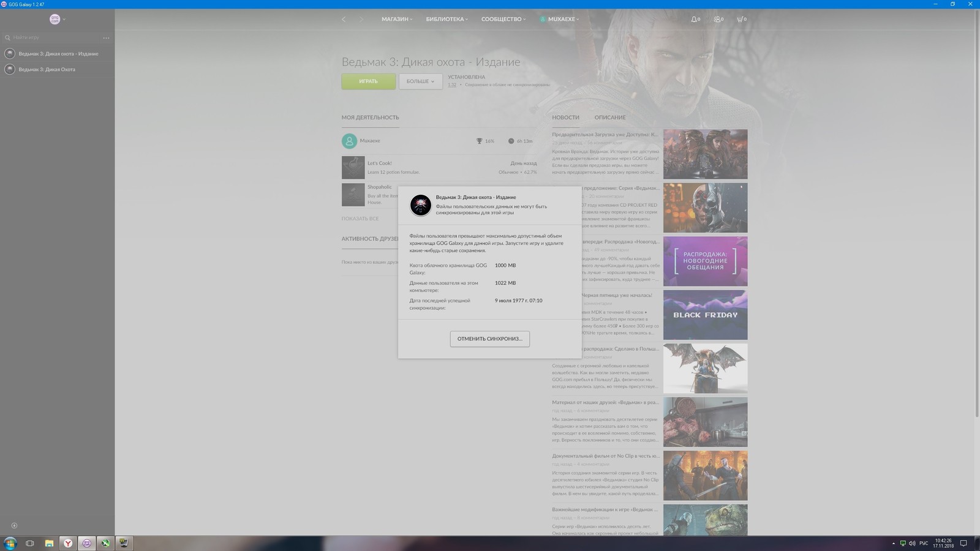The image size is (980, 551).
Task: Click the downloads icon at sidebar bottom
Action: pyautogui.click(x=14, y=525)
